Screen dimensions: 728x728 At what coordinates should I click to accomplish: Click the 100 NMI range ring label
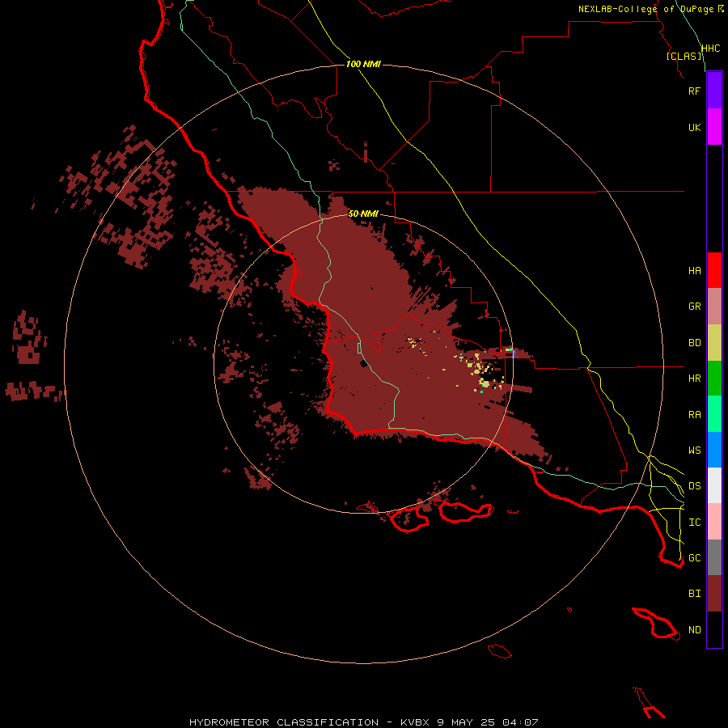[363, 64]
